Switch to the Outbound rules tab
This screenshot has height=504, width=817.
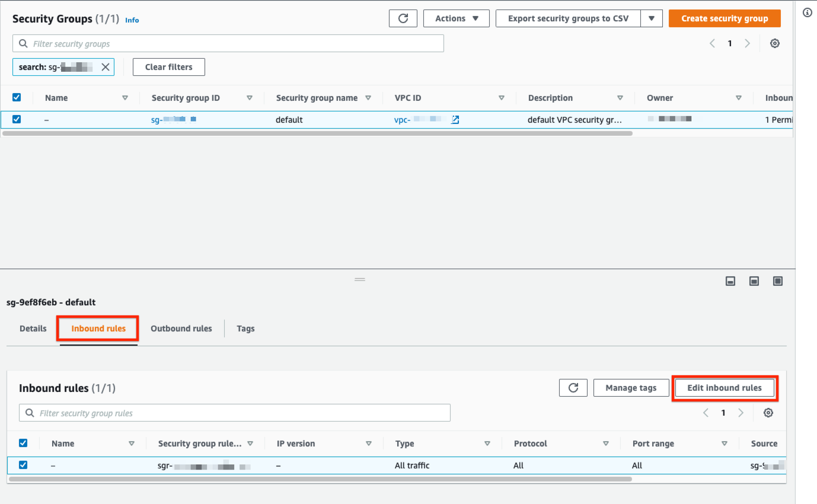pyautogui.click(x=181, y=328)
